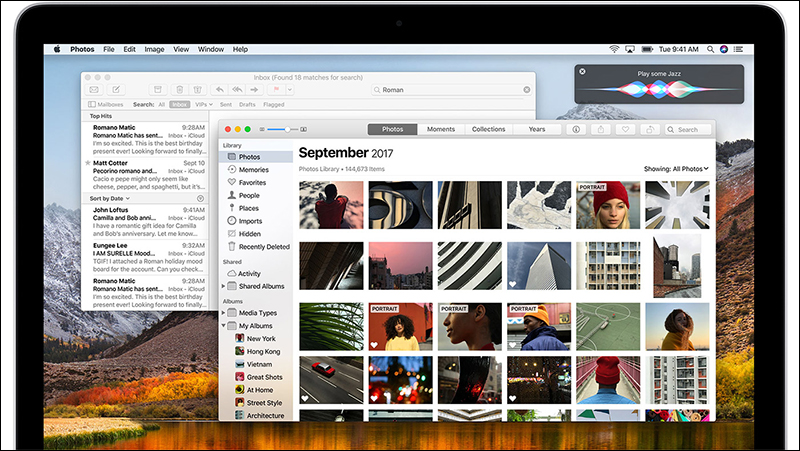800x451 pixels.
Task: Click the trash delete icon in Mail toolbar
Action: 180,90
